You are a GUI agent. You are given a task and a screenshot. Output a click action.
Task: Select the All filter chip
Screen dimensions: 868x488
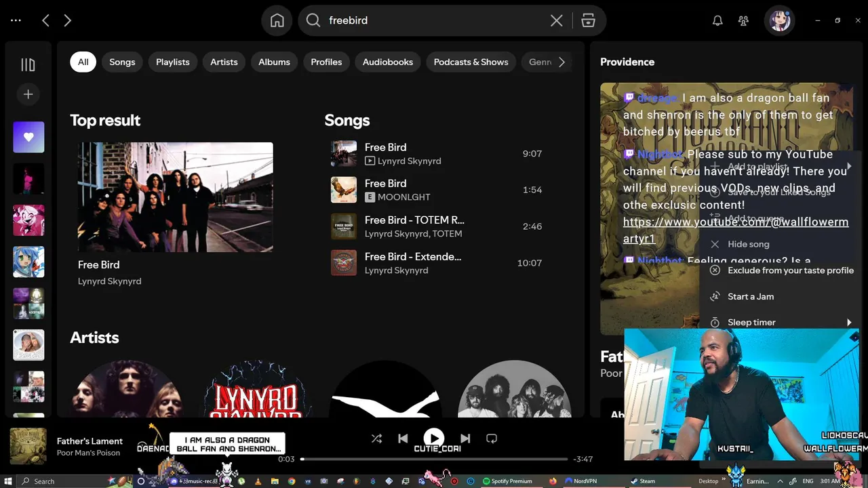(83, 62)
